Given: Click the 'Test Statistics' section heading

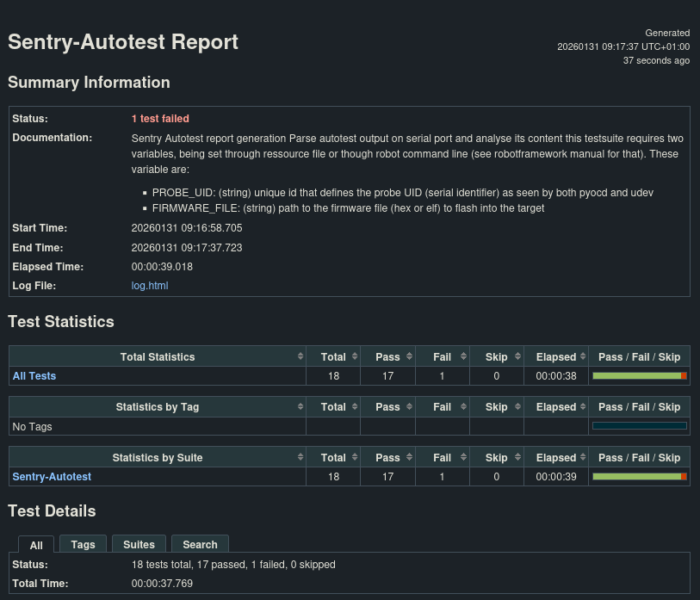Looking at the screenshot, I should (x=61, y=322).
